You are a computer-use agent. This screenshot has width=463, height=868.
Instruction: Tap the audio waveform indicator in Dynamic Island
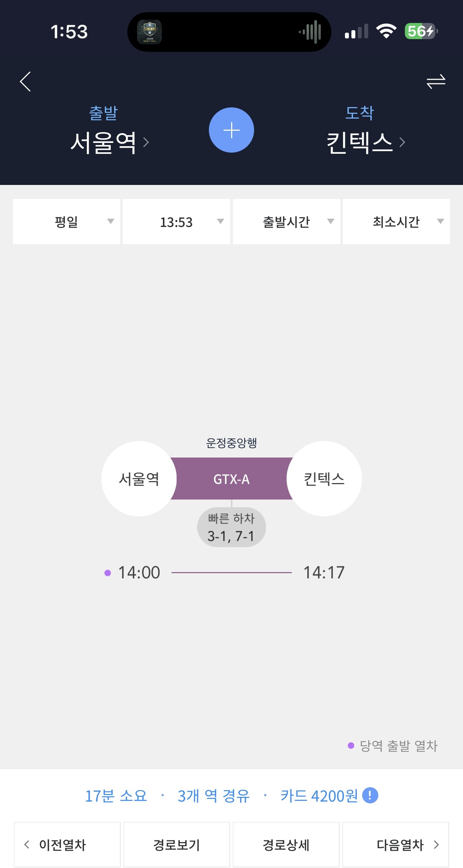310,32
